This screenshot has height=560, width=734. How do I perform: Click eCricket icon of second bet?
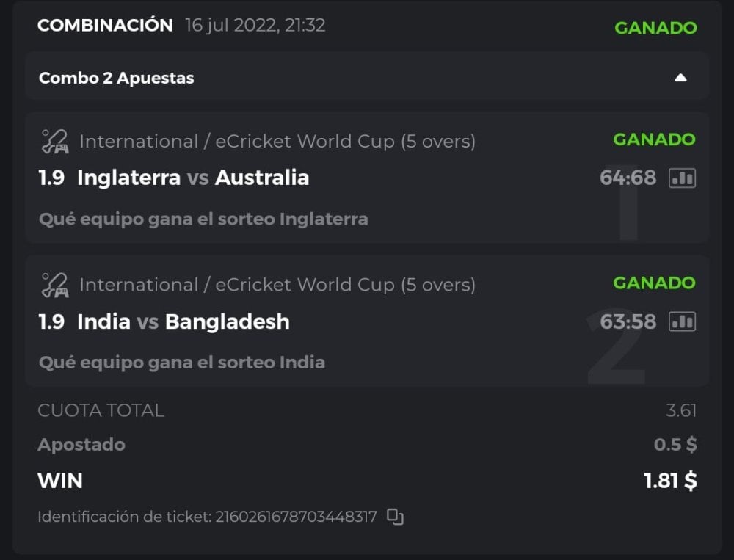pyautogui.click(x=54, y=285)
